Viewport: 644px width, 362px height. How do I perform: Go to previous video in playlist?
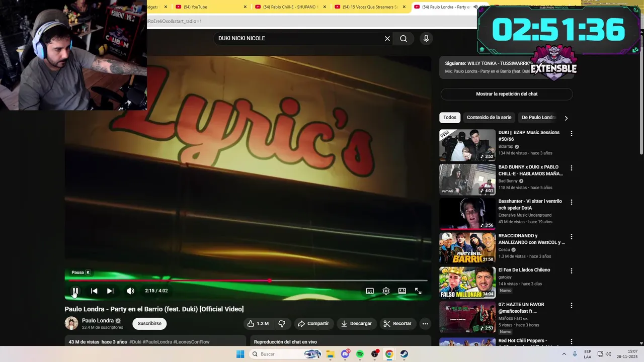(x=94, y=291)
